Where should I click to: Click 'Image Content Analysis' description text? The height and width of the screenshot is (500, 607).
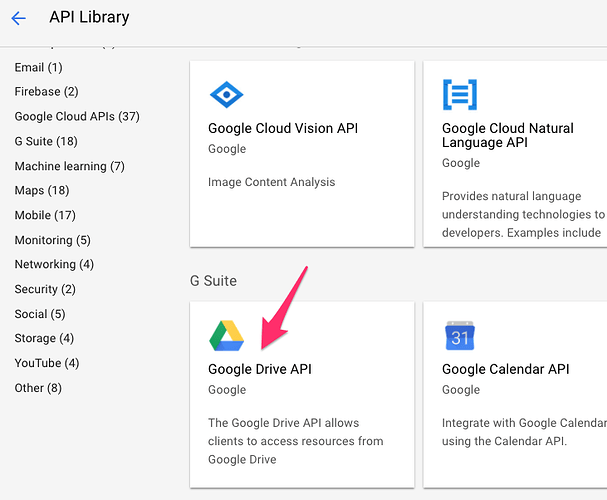tap(271, 182)
